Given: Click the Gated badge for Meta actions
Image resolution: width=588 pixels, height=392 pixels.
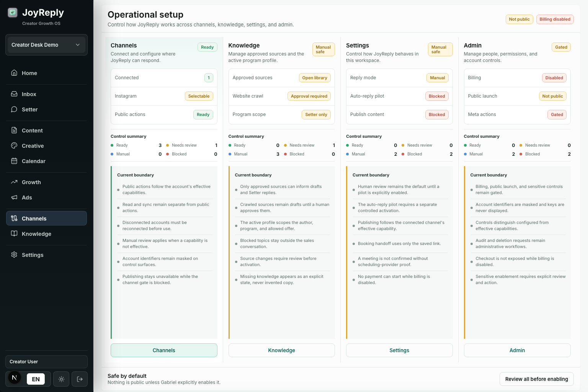Looking at the screenshot, I should coord(557,114).
